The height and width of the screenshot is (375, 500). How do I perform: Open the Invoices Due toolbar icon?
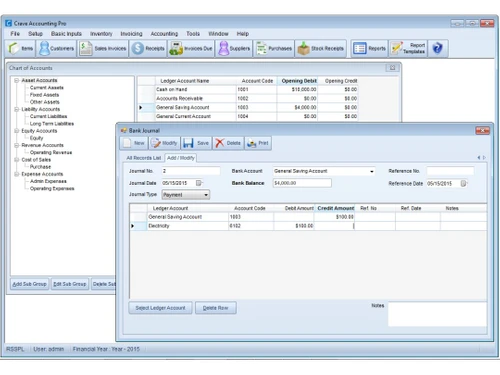point(191,49)
